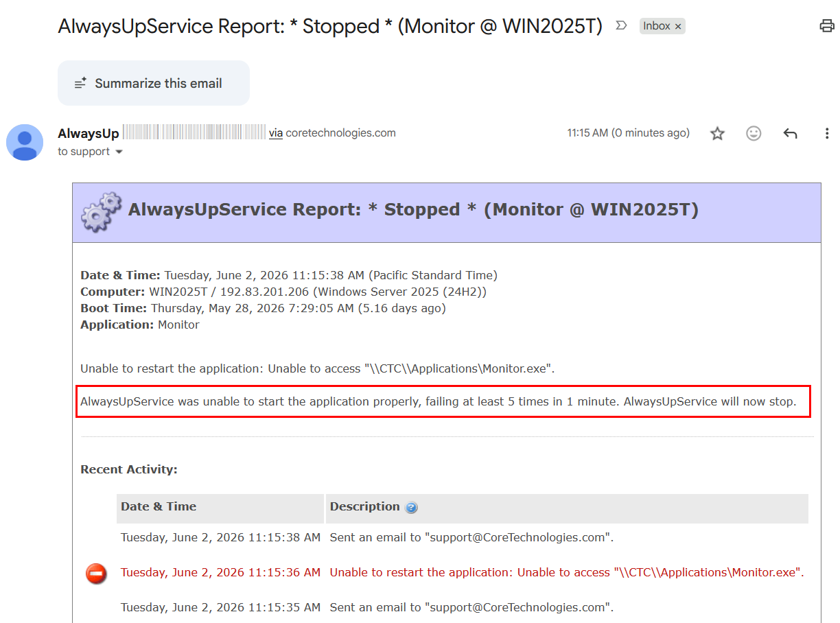Click the help icon beside Description
This screenshot has width=840, height=623.
tap(411, 508)
